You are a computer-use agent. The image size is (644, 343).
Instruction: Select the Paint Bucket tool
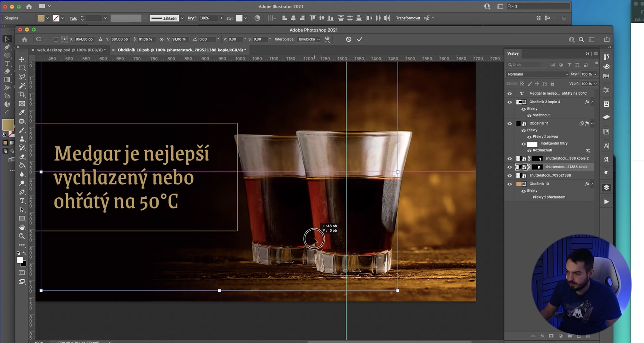tap(22, 165)
